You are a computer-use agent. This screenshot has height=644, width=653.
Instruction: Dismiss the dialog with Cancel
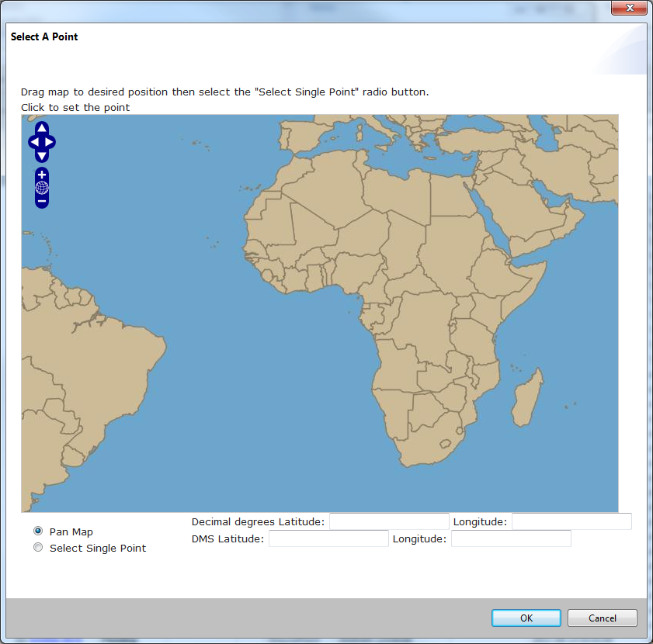(603, 618)
